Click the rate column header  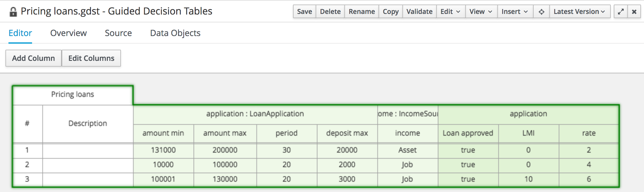point(588,133)
